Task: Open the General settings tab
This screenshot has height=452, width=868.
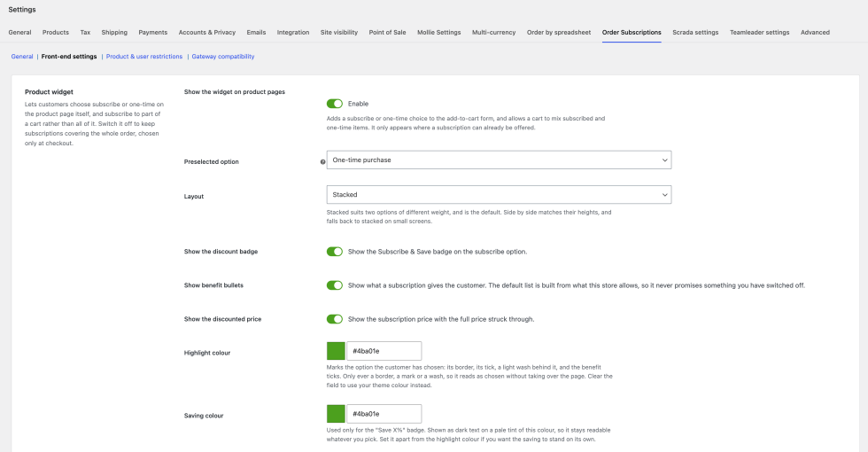Action: [x=19, y=32]
